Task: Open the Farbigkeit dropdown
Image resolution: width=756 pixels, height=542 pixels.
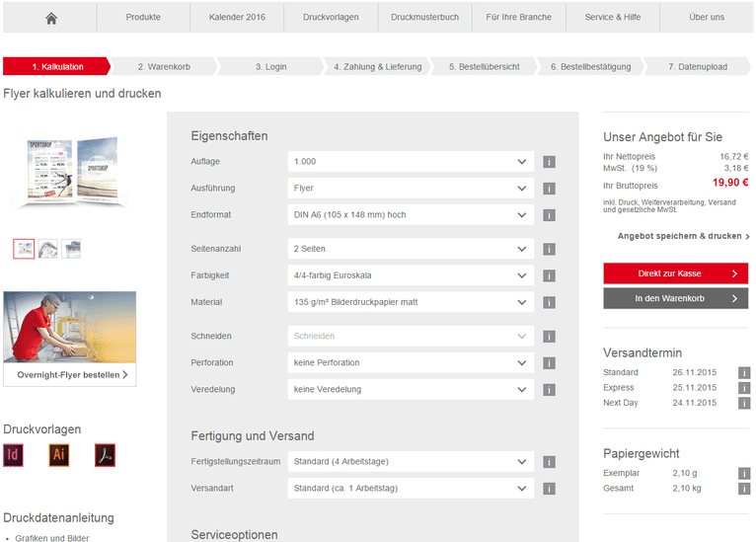Action: 411,275
